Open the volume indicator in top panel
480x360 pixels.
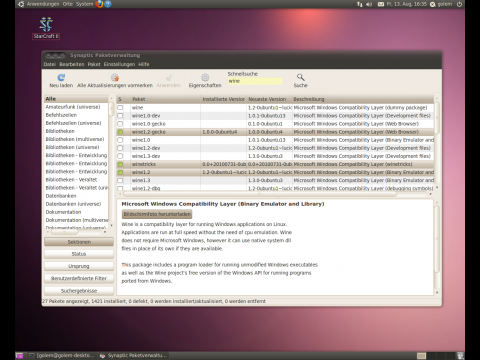pyautogui.click(x=369, y=4)
